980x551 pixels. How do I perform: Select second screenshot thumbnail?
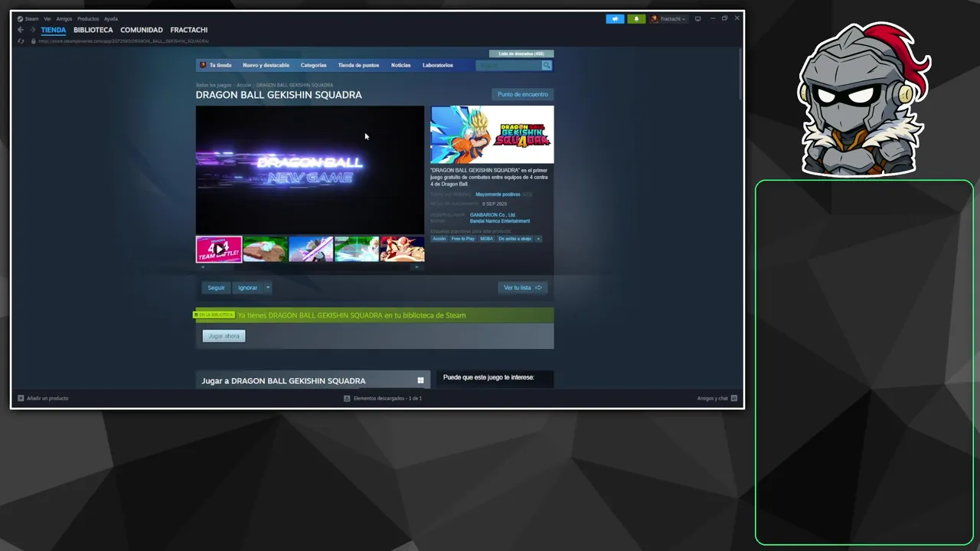pos(265,249)
